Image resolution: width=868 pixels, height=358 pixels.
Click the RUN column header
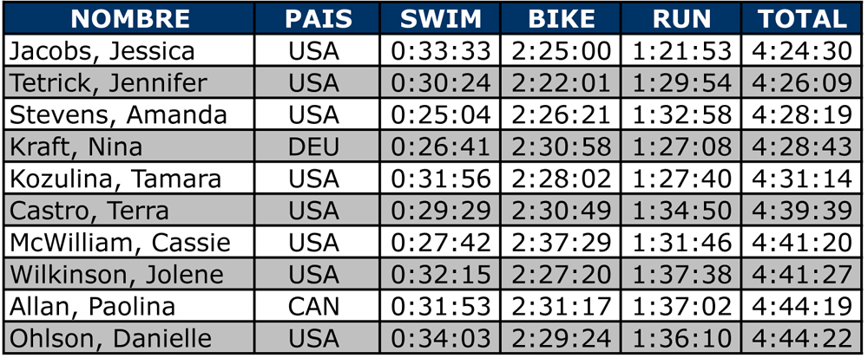tap(681, 18)
